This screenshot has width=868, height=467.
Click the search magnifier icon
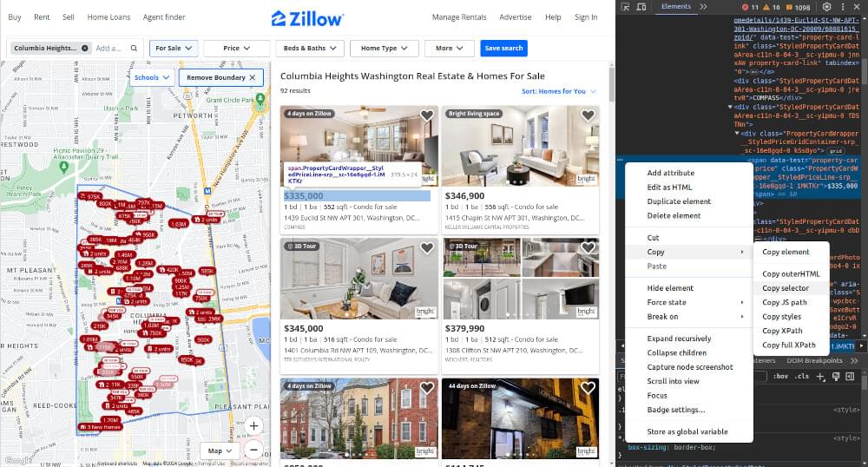pos(134,48)
